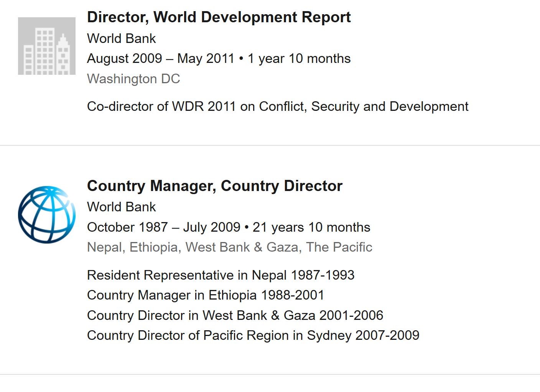Click the word Sydney in the last description line
The height and width of the screenshot is (392, 540).
(329, 336)
